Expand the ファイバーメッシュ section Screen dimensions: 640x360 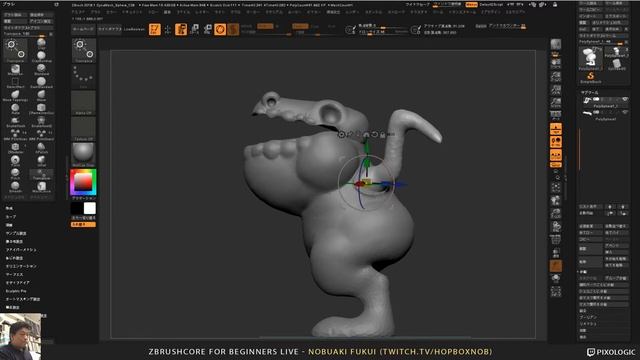tap(21, 249)
